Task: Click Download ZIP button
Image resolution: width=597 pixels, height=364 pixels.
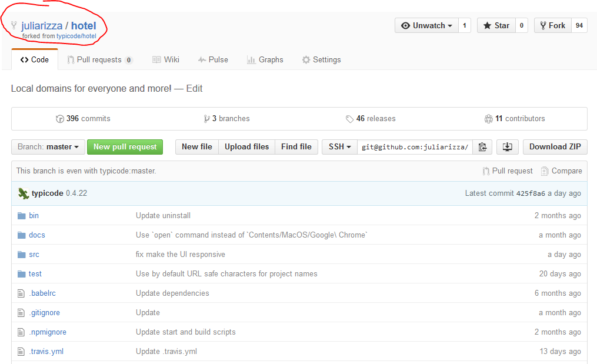Action: (555, 147)
